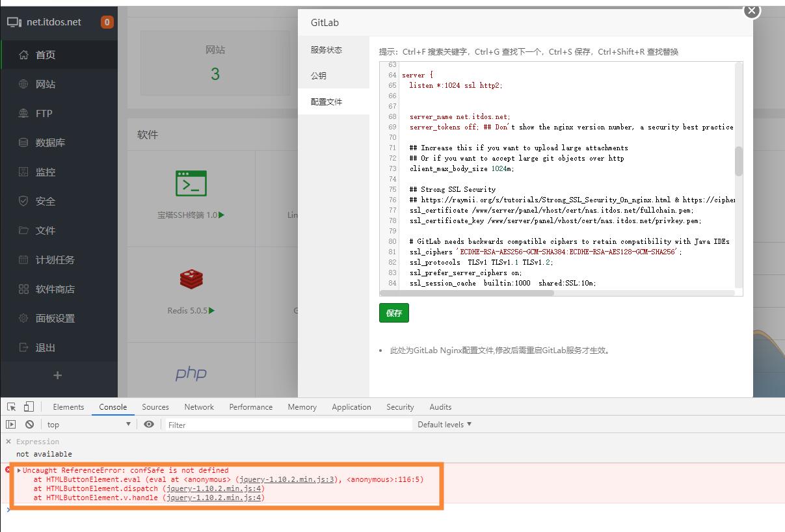Click the red error icon in the console
The height and width of the screenshot is (532, 785).
(8, 470)
